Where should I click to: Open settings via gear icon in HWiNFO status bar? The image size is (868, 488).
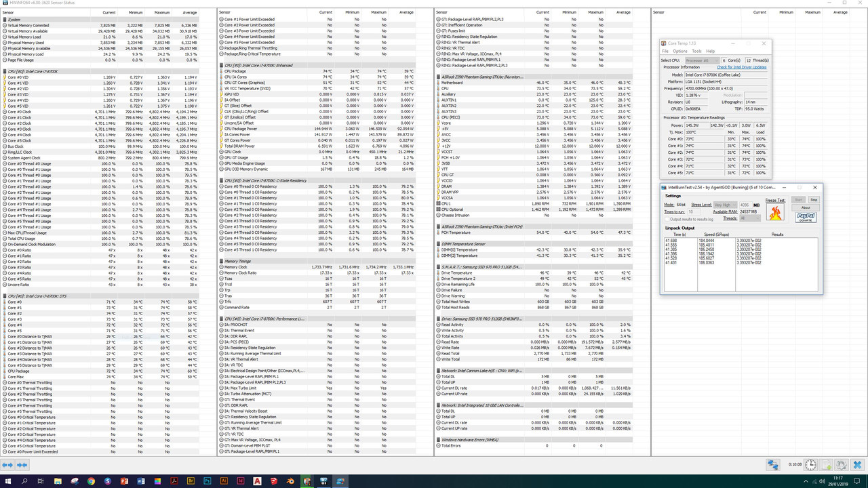(x=842, y=466)
